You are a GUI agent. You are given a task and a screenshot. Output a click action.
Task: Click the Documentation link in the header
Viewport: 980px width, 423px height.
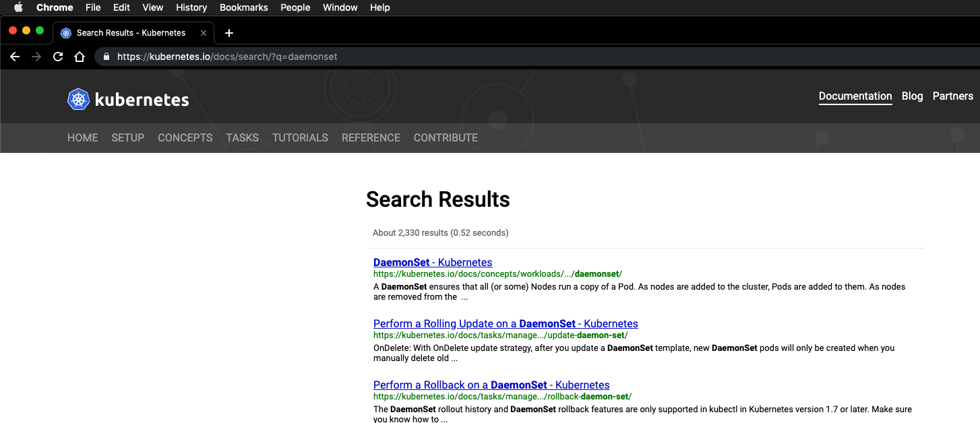[x=855, y=96]
